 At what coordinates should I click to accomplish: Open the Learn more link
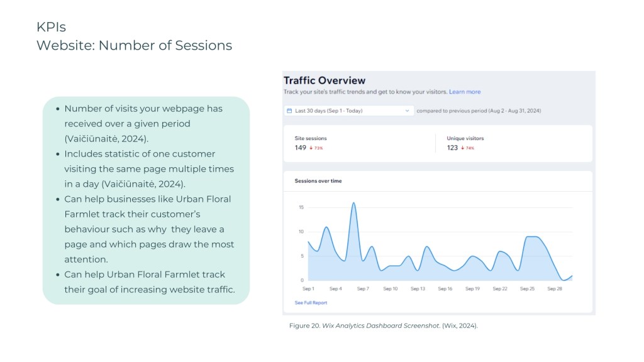click(x=465, y=92)
